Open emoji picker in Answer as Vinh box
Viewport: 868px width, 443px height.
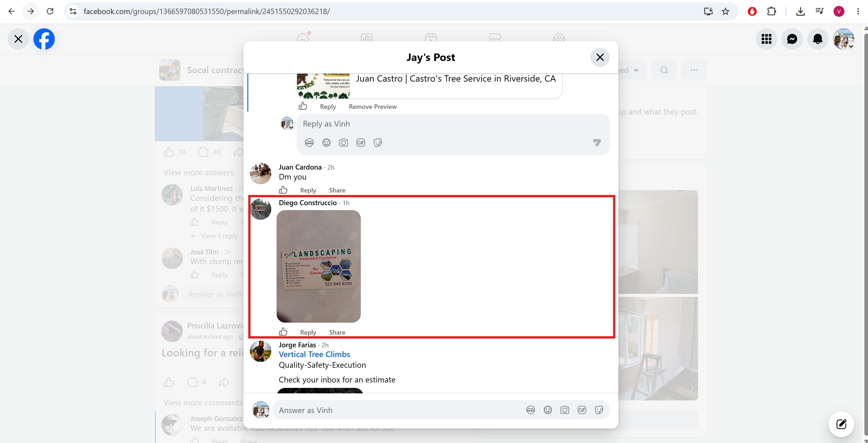[x=548, y=410]
